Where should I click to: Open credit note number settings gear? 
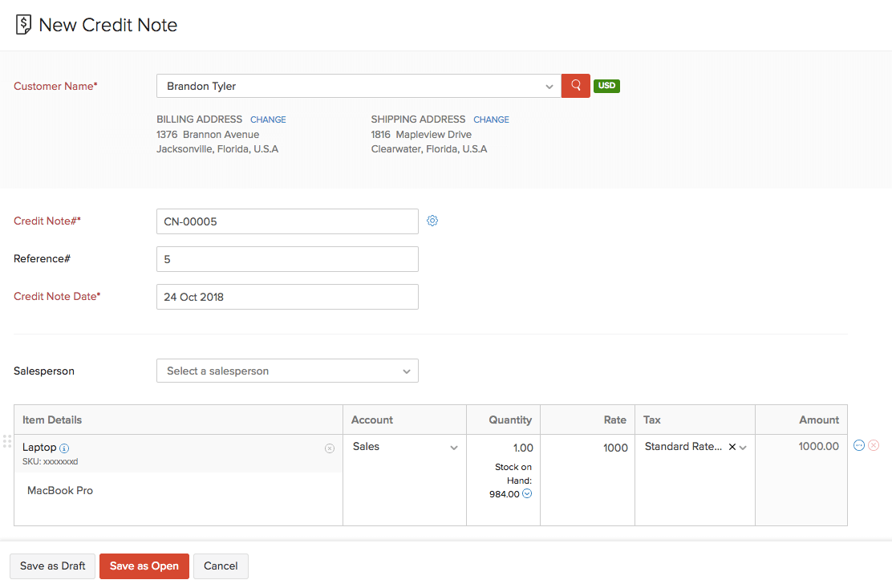tap(432, 221)
